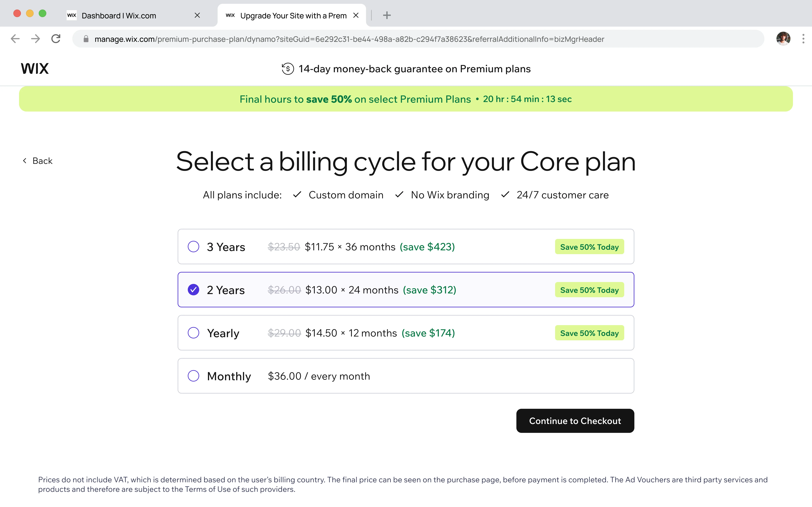Viewport: 812px width, 507px height.
Task: Select the 3 Years billing option
Action: point(406,247)
